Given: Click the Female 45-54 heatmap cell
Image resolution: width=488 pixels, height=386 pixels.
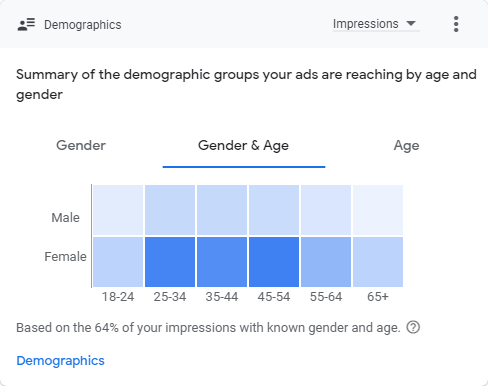Looking at the screenshot, I should coord(274,262).
